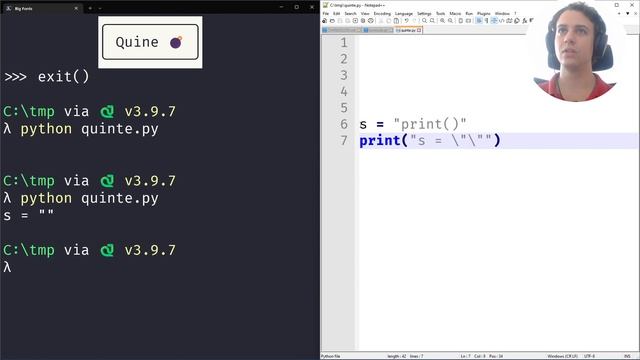Click the Ln Col Pos status field
The width and height of the screenshot is (640, 360).
pos(482,356)
